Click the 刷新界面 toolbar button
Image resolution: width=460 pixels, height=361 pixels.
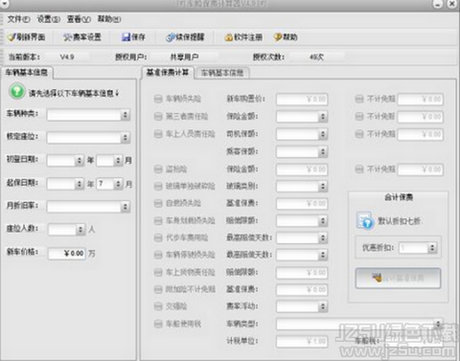tap(27, 37)
